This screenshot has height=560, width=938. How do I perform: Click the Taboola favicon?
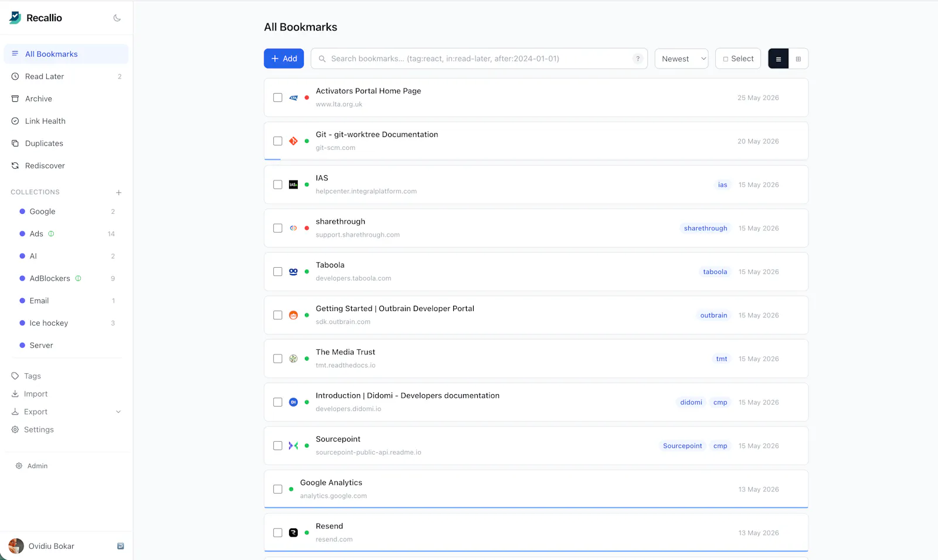click(x=294, y=272)
